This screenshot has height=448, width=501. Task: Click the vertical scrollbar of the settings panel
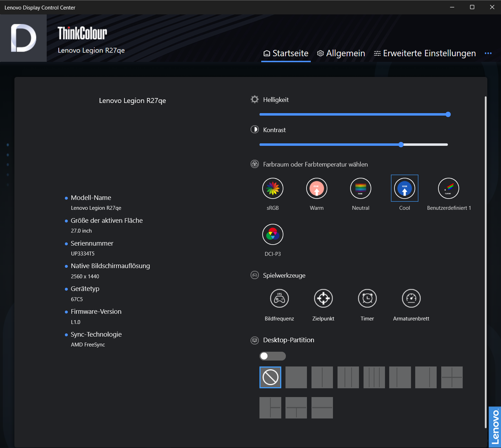[486, 262]
